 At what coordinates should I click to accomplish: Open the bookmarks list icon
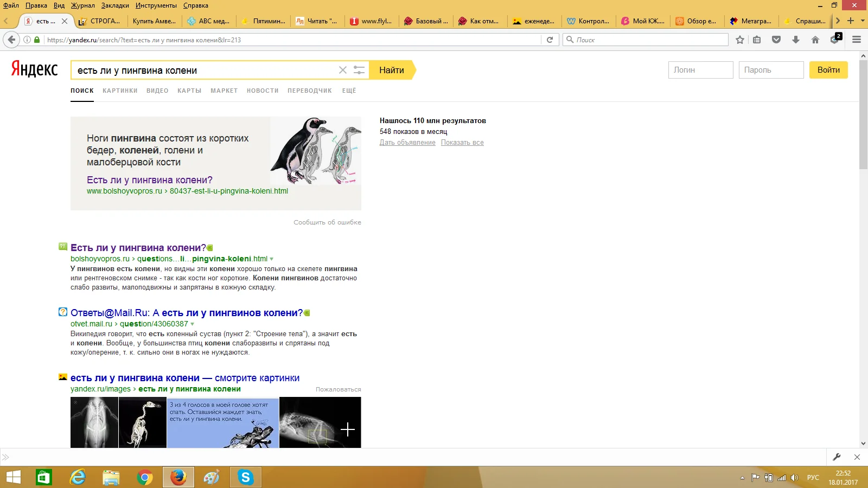[x=757, y=40]
